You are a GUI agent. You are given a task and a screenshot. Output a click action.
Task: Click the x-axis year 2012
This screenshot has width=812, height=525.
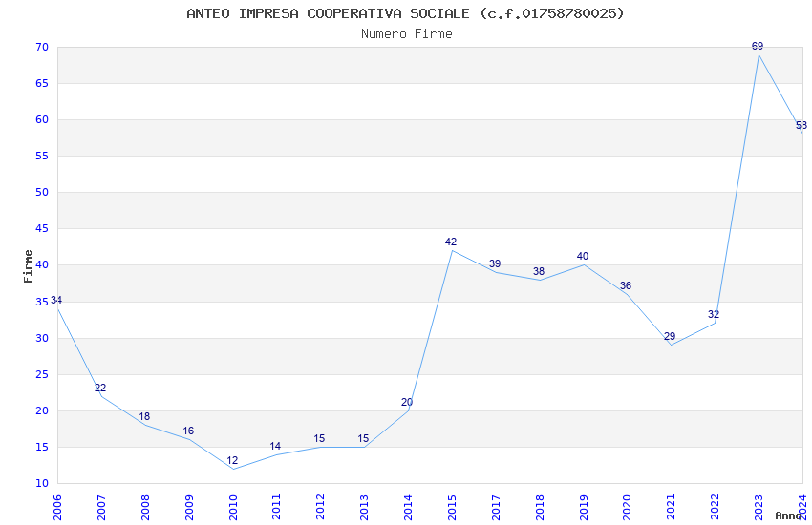click(x=321, y=508)
